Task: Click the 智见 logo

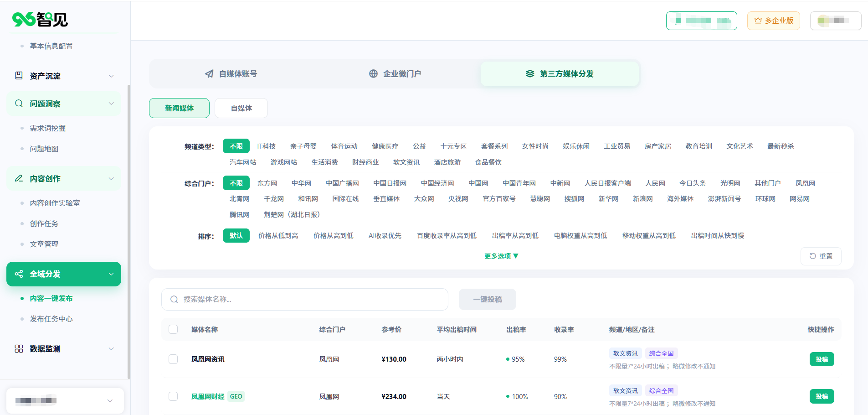Action: click(40, 20)
